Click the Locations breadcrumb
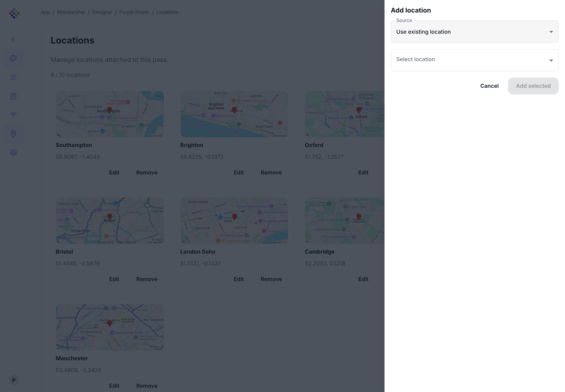Image resolution: width=565 pixels, height=392 pixels. point(167,12)
